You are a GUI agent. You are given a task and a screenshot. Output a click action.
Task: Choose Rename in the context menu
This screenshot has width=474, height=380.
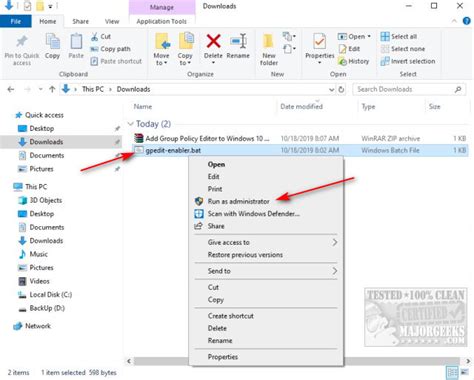click(220, 340)
